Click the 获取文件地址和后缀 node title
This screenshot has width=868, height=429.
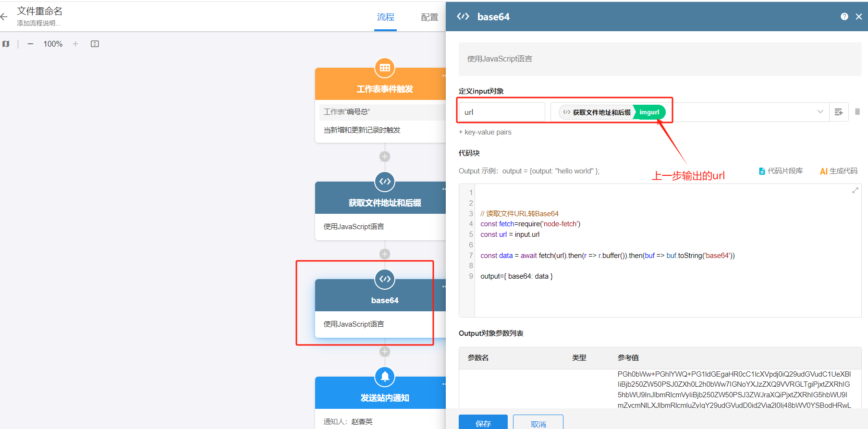385,203
